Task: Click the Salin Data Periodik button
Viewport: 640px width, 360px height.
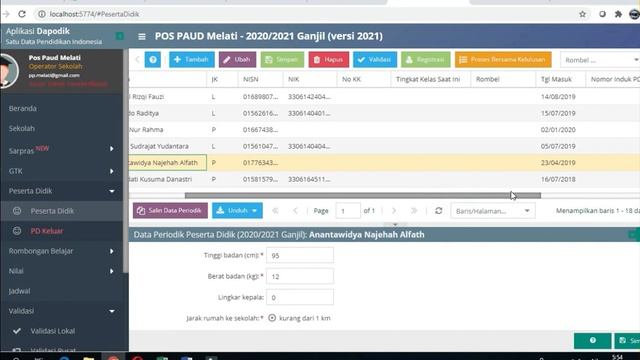Action: point(170,211)
